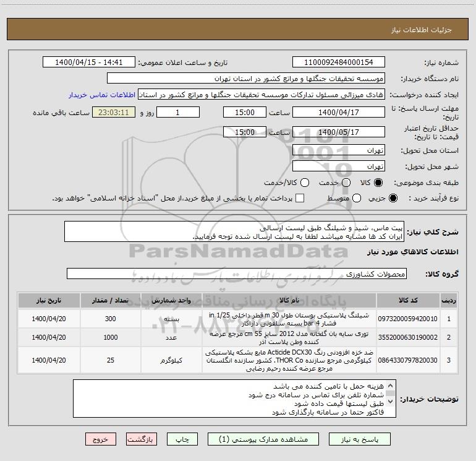
Task: Open the اطلاعات تماس خریدار link
Action: (102, 95)
